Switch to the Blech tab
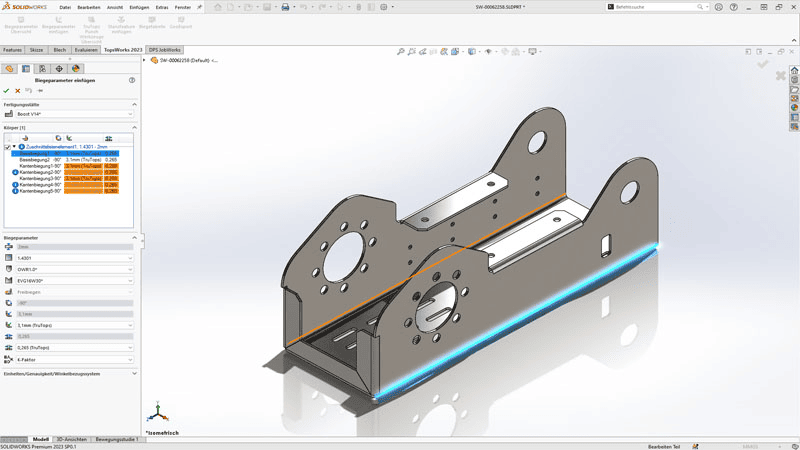 pyautogui.click(x=60, y=49)
